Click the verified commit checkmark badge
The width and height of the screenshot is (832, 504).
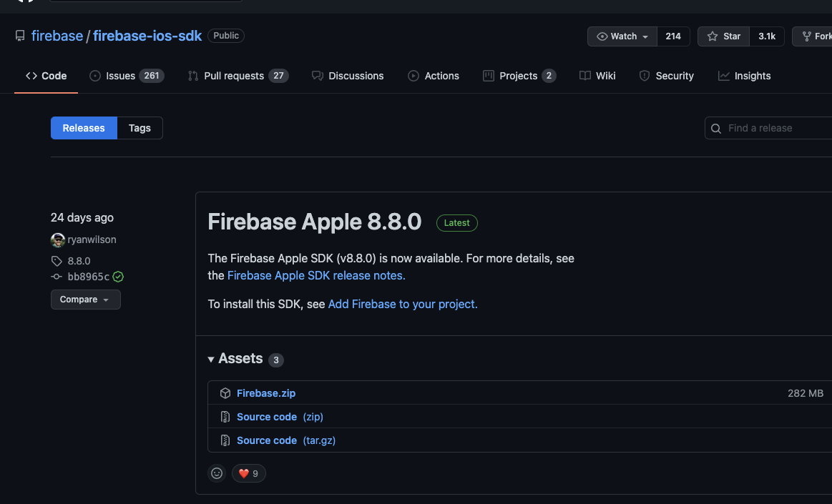click(x=118, y=276)
